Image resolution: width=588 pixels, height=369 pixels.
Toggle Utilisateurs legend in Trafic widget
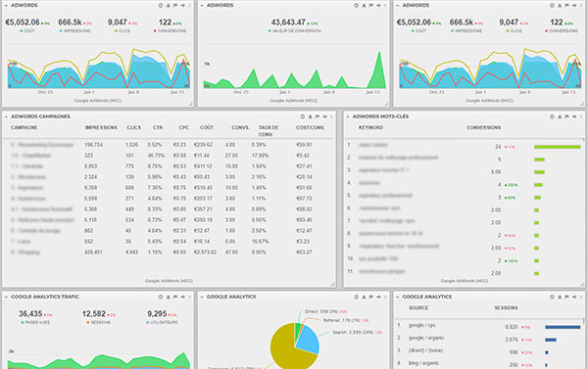pos(163,323)
